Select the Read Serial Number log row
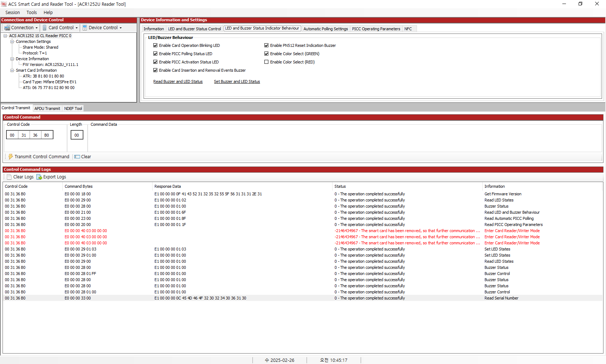The height and width of the screenshot is (364, 606). 303,298
